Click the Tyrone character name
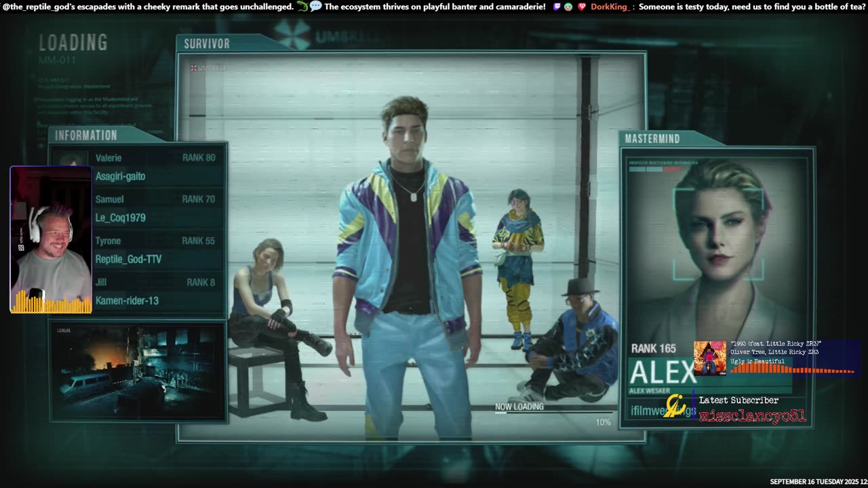This screenshot has width=868, height=488. pyautogui.click(x=108, y=241)
